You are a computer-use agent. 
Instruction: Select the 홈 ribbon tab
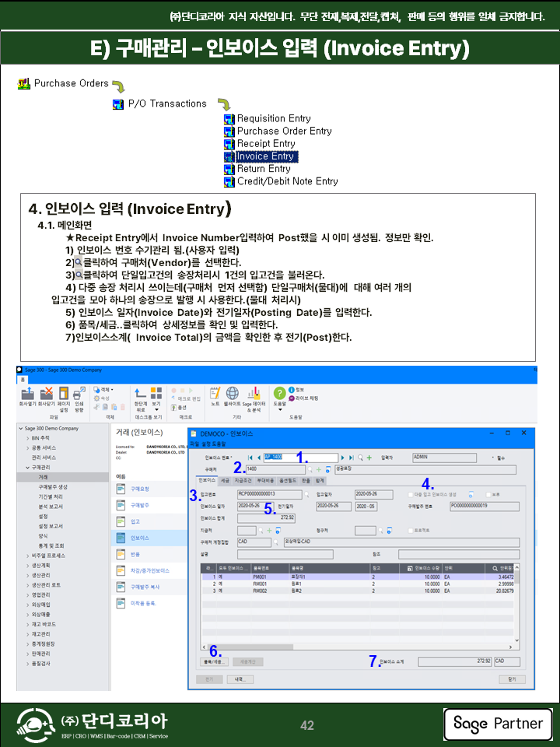point(23,379)
